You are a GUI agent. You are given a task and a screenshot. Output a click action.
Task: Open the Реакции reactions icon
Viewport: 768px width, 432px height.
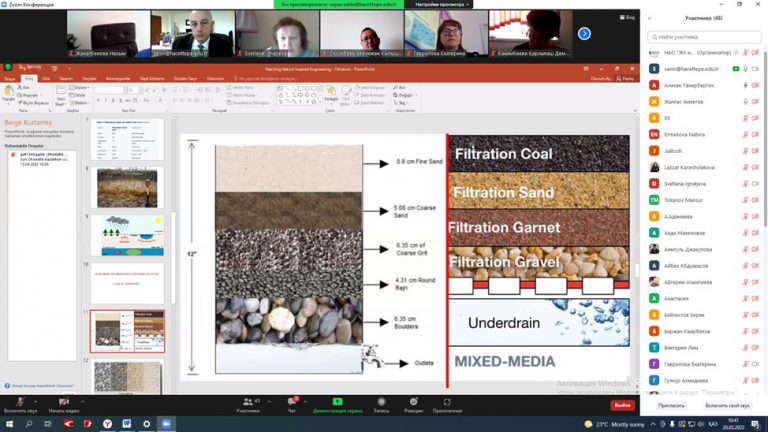point(413,402)
